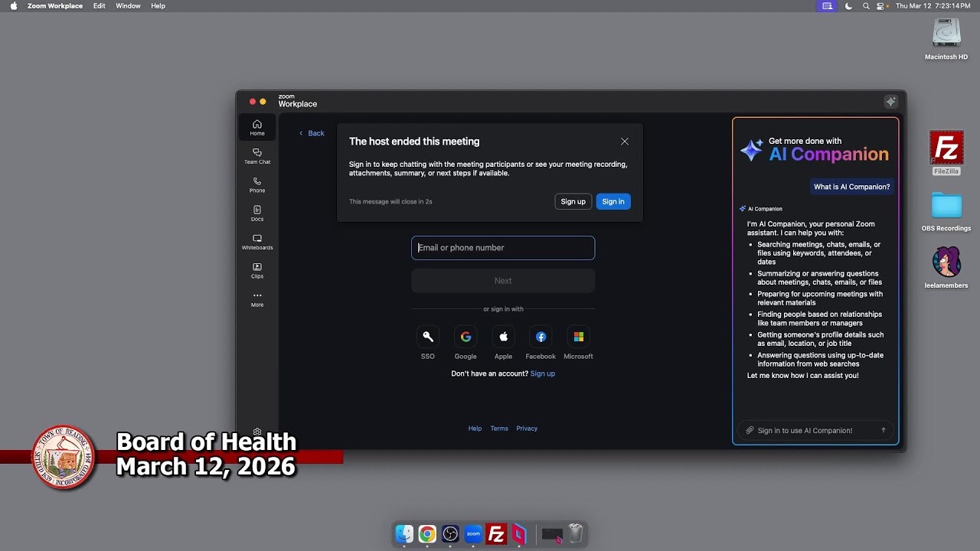Screen dimensions: 980x551
Task: Click Zoom icon in the Dock
Action: coord(473,534)
